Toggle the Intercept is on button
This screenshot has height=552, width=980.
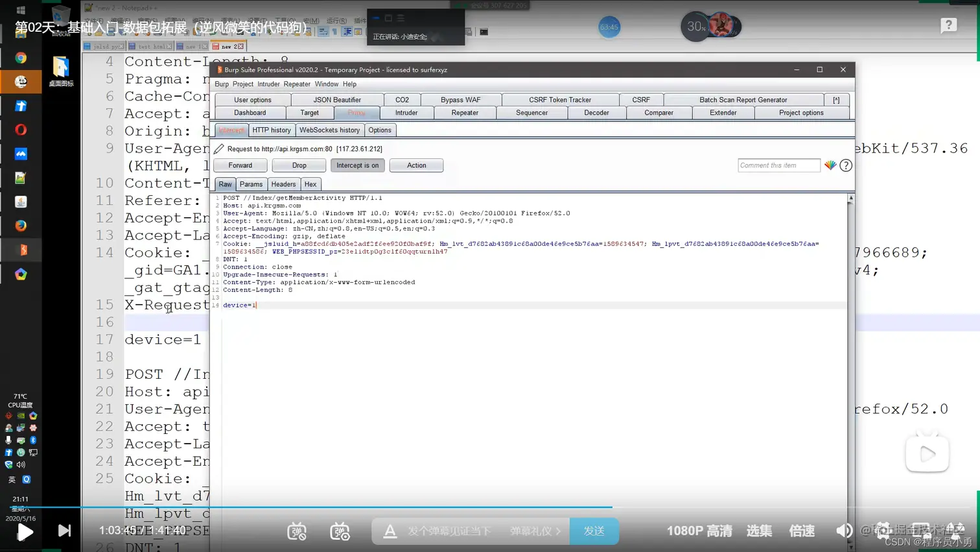[358, 165]
